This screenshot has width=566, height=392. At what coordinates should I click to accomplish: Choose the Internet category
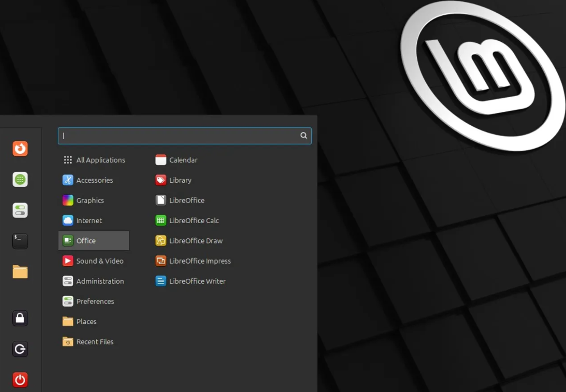click(94, 220)
